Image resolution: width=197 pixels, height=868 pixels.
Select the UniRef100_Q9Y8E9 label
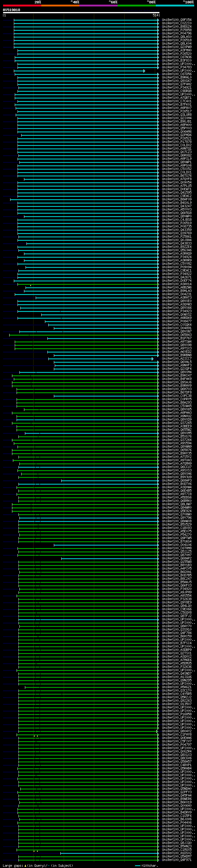[x=176, y=603]
